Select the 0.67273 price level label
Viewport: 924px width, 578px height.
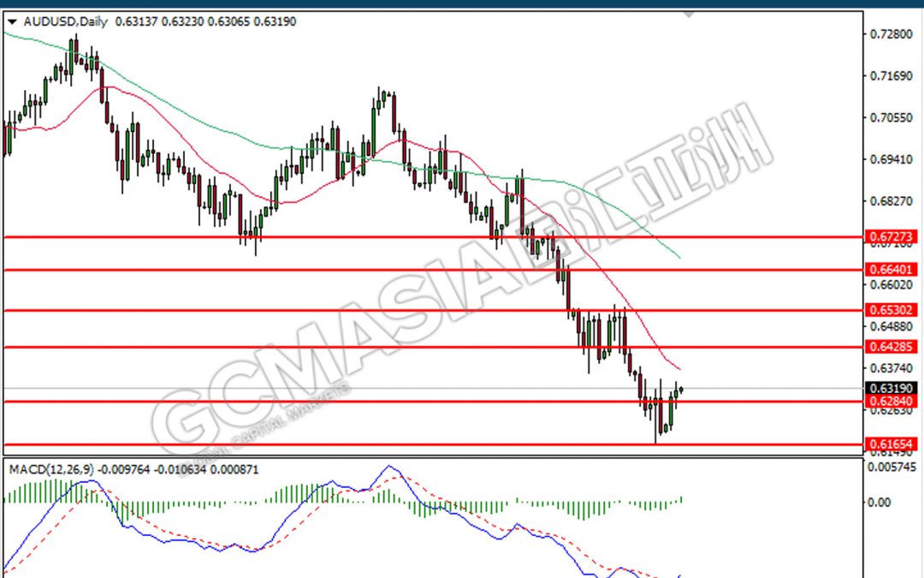[891, 237]
